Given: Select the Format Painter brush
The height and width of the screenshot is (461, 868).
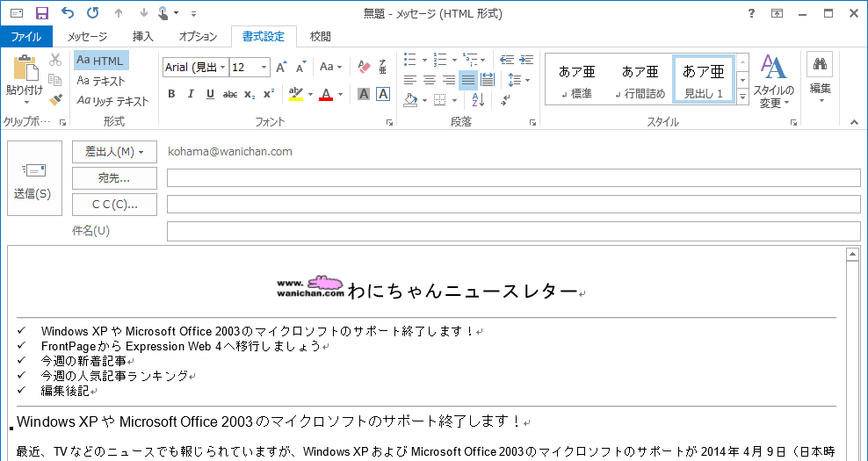Looking at the screenshot, I should [x=55, y=99].
